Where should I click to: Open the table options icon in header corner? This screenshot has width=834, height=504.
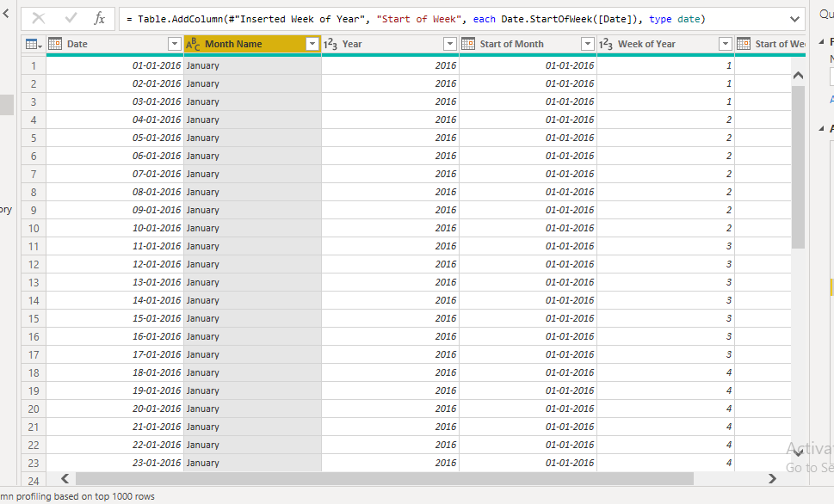click(34, 44)
